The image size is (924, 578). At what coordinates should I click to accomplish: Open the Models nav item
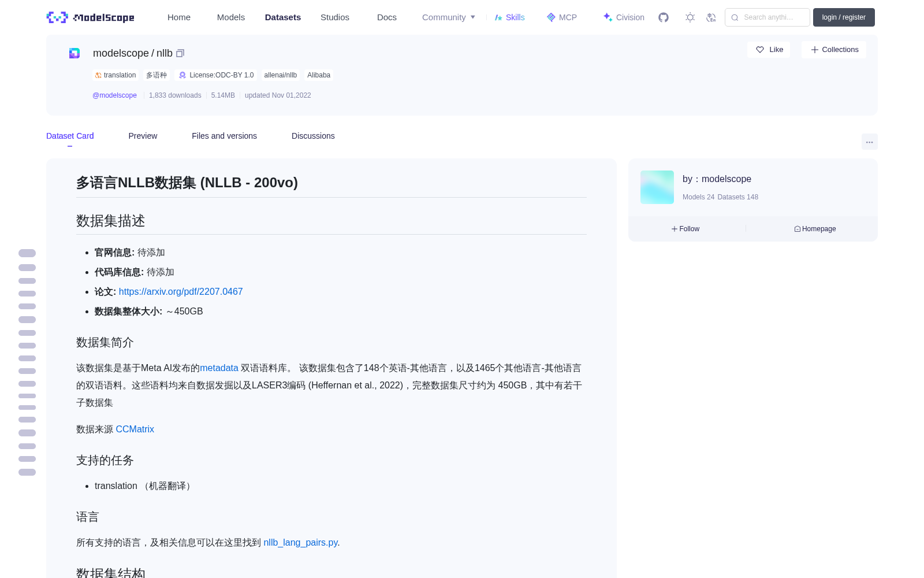click(231, 17)
